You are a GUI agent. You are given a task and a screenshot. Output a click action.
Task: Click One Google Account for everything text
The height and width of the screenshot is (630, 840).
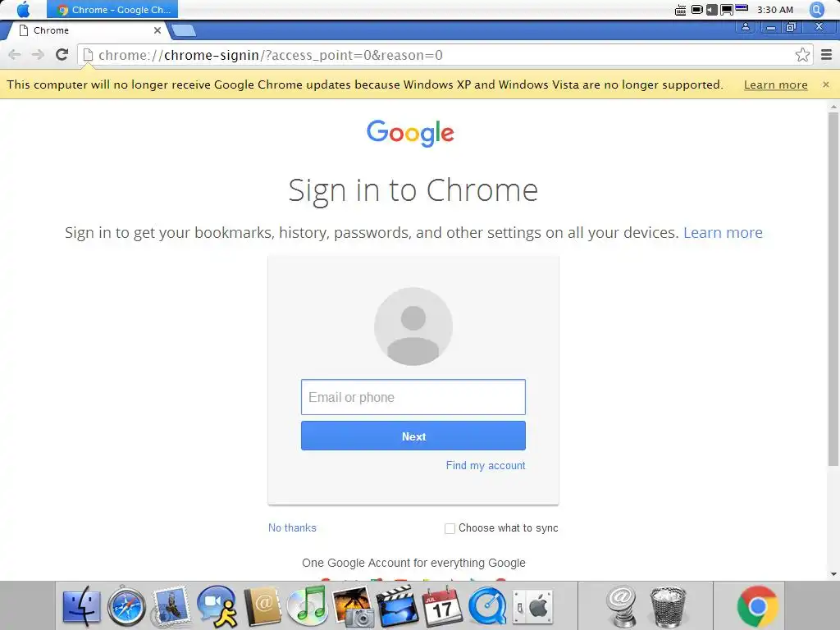pos(413,563)
